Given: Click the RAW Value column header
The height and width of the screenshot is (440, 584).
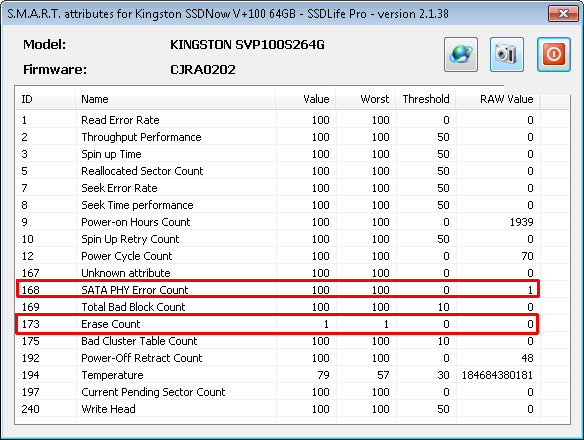Looking at the screenshot, I should click(x=498, y=99).
